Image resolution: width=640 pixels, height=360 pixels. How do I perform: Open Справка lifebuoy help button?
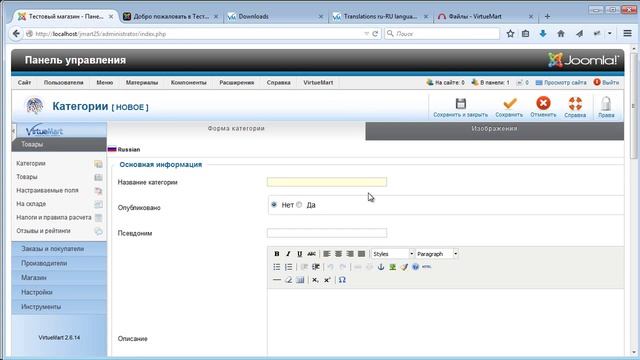(x=575, y=108)
